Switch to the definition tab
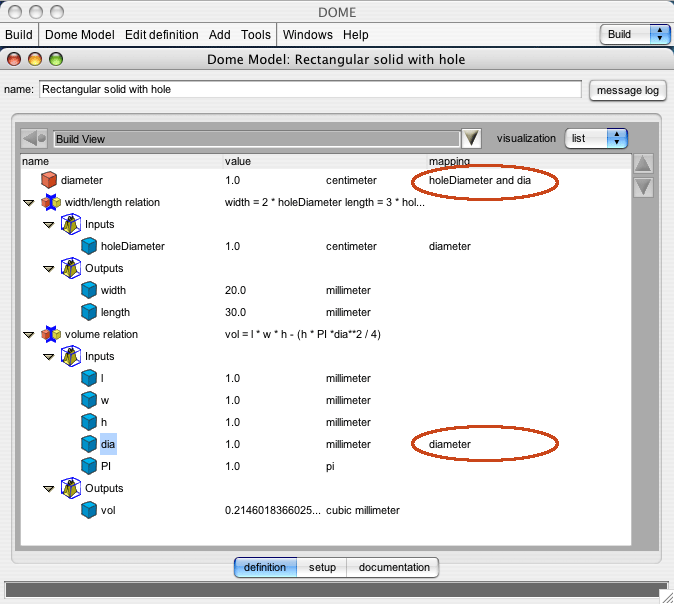The width and height of the screenshot is (674, 604). (265, 567)
